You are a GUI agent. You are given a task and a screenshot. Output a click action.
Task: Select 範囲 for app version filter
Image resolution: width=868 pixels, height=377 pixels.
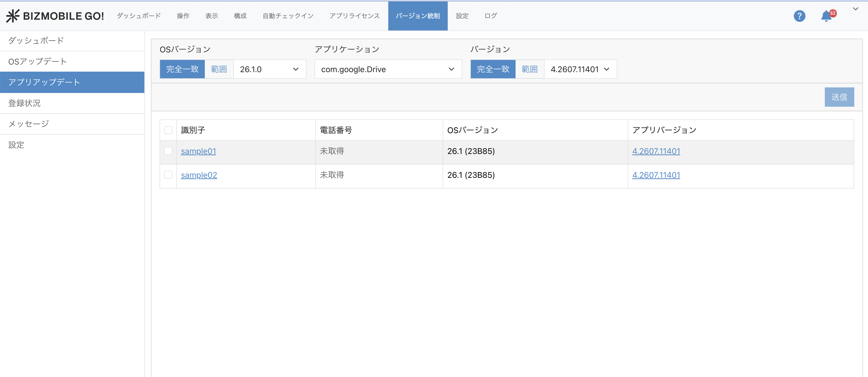529,69
